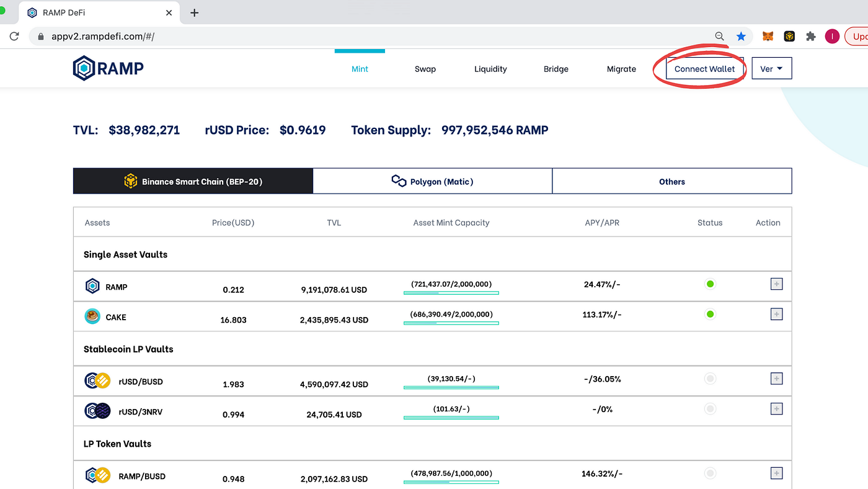This screenshot has width=868, height=489.
Task: Expand the rUSD/BUSD vault row with its plus button
Action: tap(776, 379)
